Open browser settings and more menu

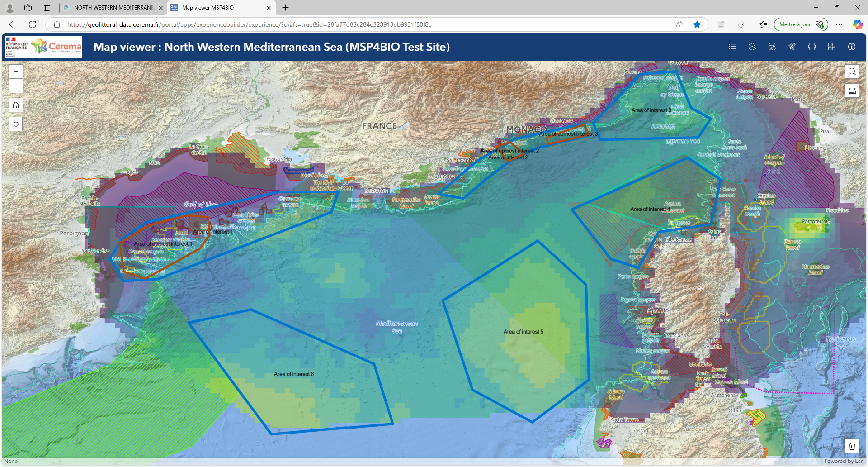click(839, 24)
